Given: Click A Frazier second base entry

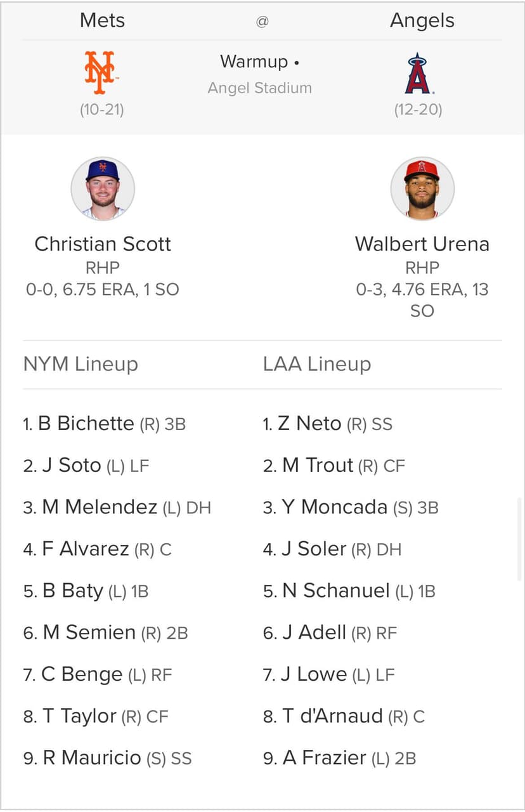Looking at the screenshot, I should 339,758.
